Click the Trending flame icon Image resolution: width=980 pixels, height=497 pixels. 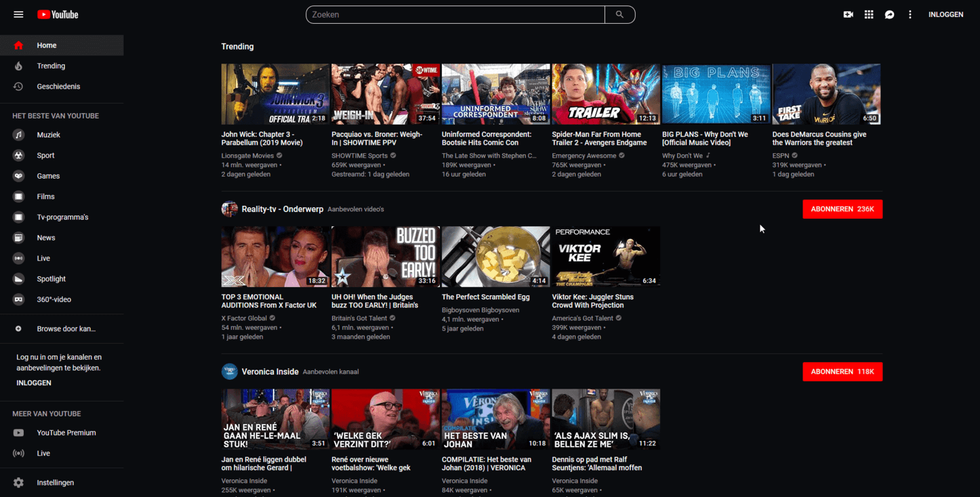(18, 66)
